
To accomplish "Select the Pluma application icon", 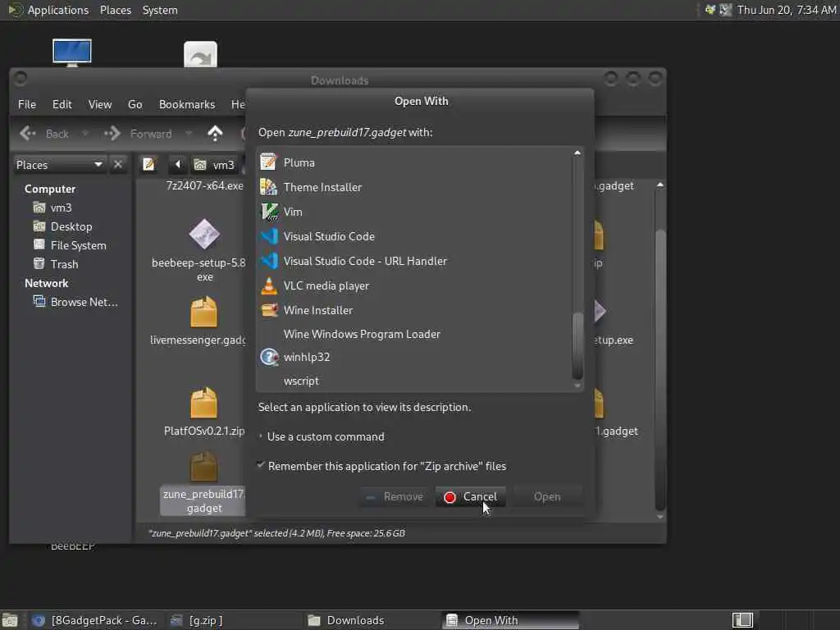I will [x=268, y=162].
